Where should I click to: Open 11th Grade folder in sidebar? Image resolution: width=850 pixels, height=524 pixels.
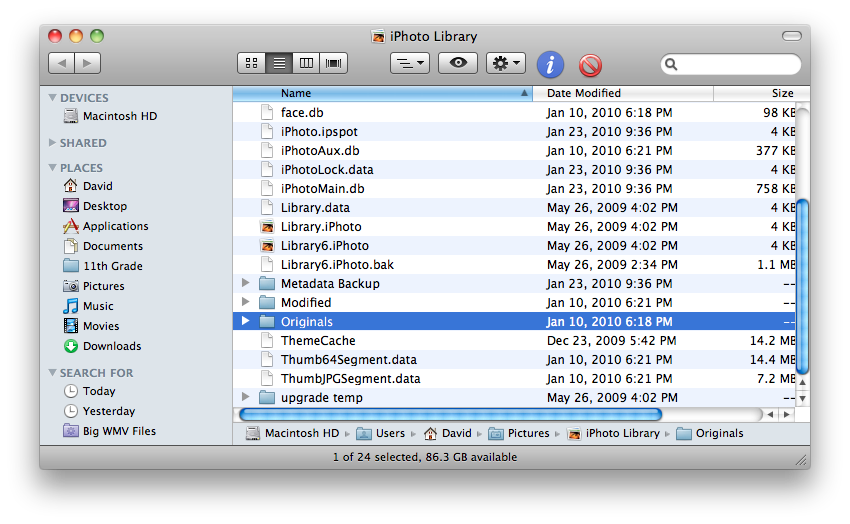pos(103,266)
